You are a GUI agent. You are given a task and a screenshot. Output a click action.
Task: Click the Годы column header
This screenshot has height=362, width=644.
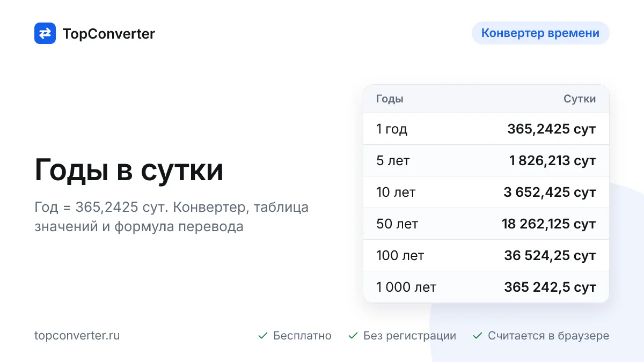390,99
